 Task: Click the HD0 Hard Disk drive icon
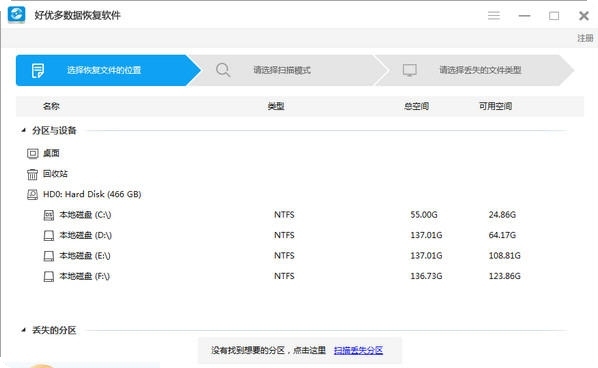[32, 194]
